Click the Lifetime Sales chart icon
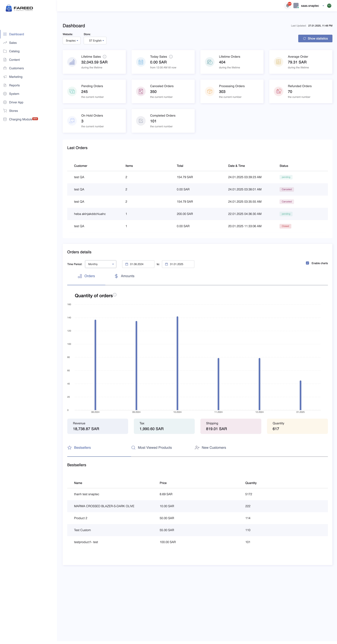Screen dimensions: 337x644 (72, 62)
